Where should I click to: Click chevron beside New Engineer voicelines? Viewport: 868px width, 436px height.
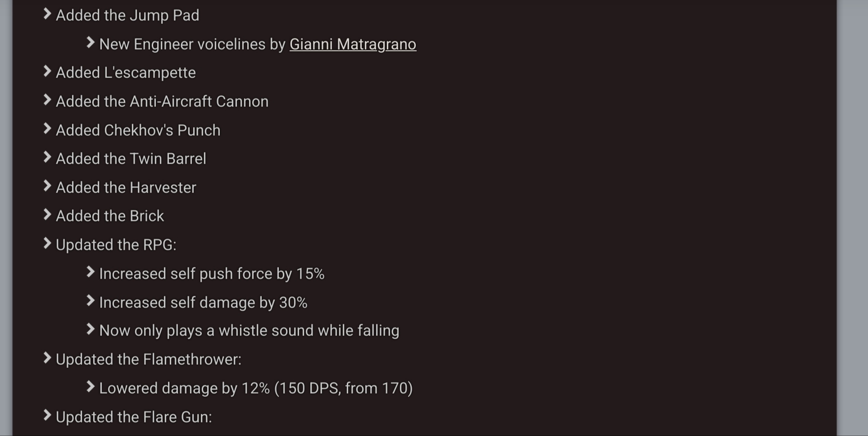point(91,43)
